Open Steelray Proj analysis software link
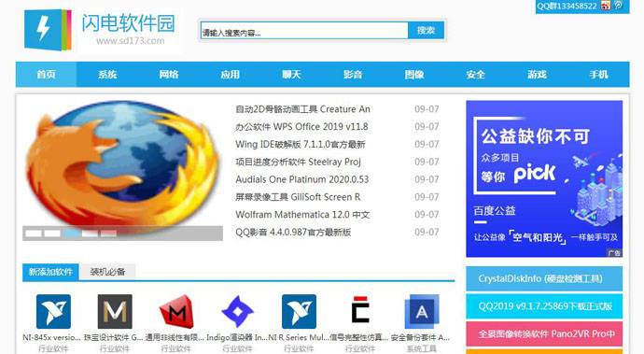This screenshot has width=644, height=354. tap(298, 162)
